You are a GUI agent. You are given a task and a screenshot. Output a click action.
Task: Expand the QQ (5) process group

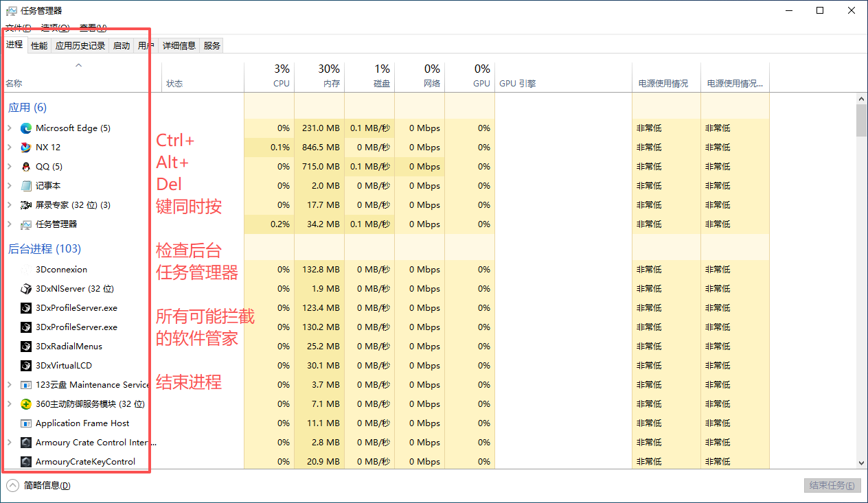click(x=10, y=167)
